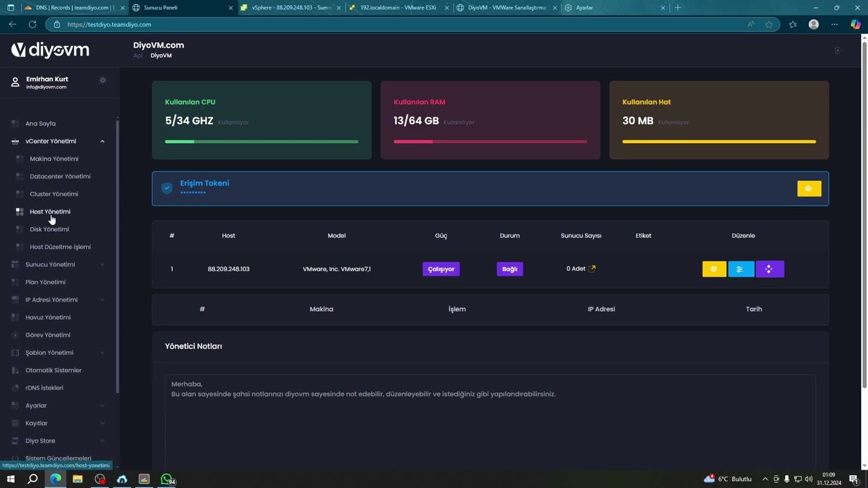Click the diyovm logo in the sidebar
This screenshot has height=488, width=868.
tap(50, 50)
